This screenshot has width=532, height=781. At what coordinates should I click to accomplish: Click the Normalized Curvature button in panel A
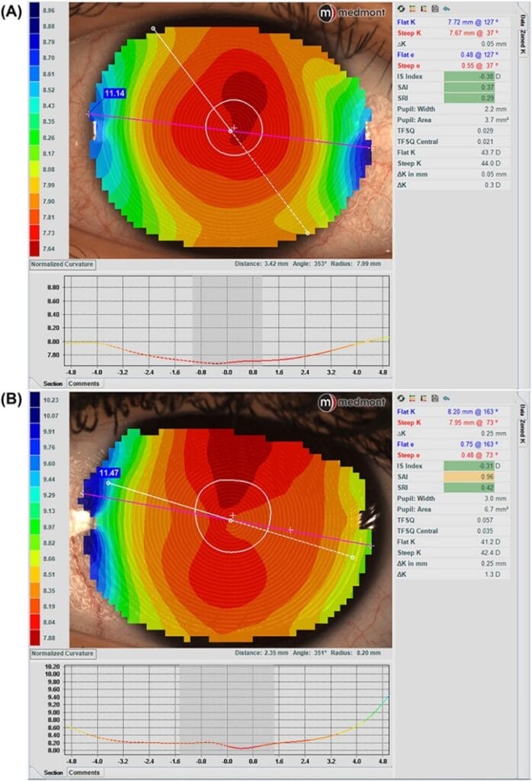62,265
